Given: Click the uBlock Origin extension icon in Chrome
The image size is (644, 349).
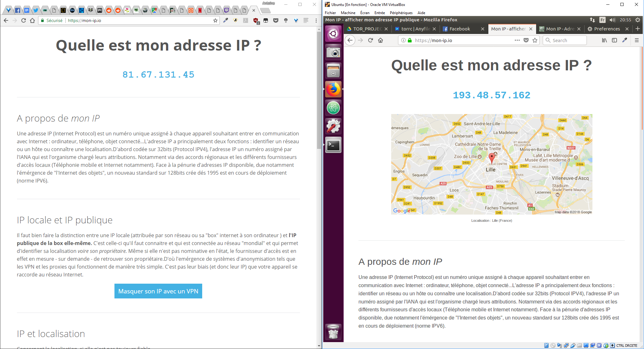Looking at the screenshot, I should (x=256, y=20).
